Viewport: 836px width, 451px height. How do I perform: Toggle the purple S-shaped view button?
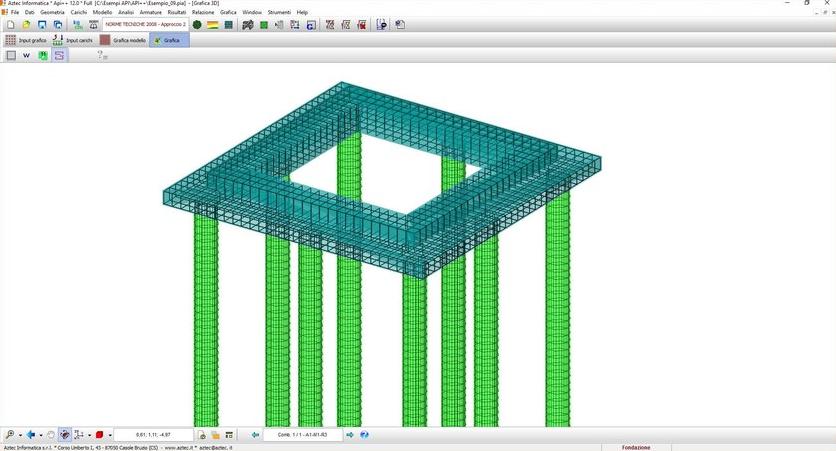59,56
